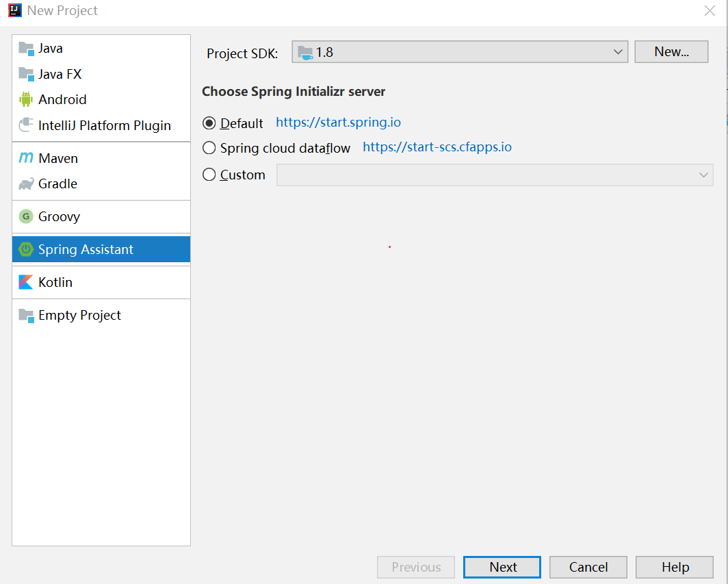Click the Java FX folder icon
Viewport: 728px width, 584px height.
tap(26, 74)
